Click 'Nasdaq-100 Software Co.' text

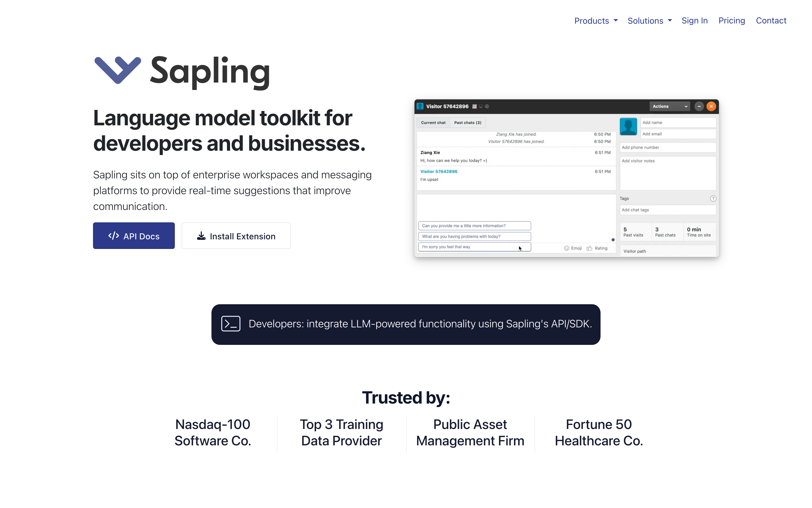point(213,433)
